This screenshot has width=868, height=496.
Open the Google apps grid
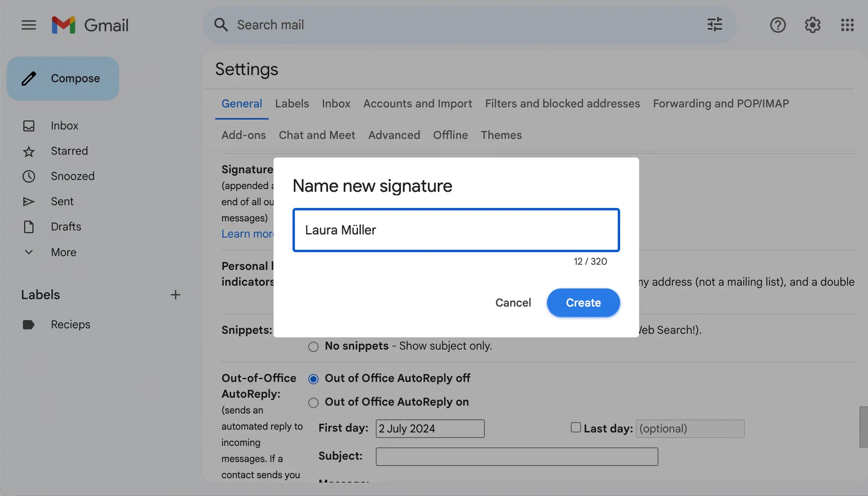847,25
